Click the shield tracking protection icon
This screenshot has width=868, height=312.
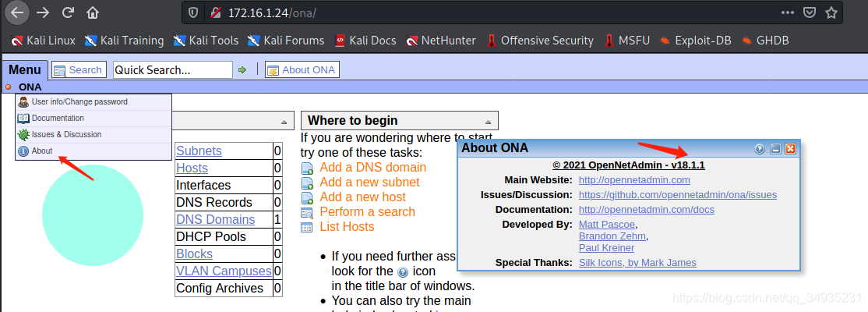(193, 12)
